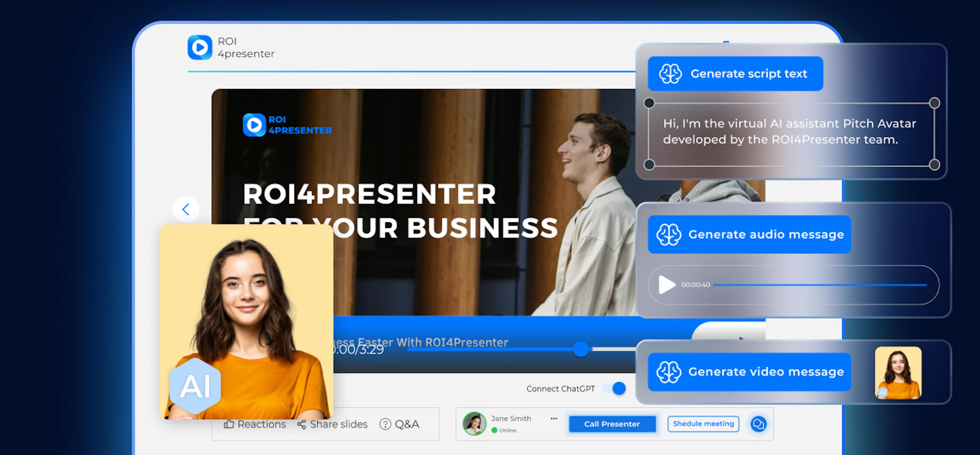Click the back chevron on the slide

coord(186,209)
